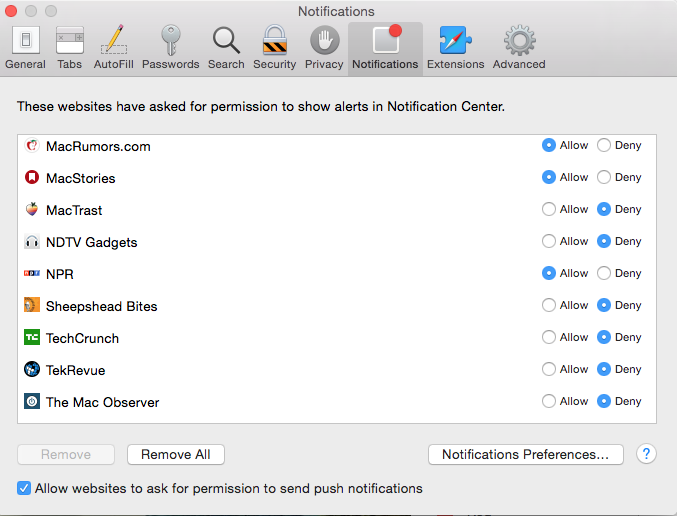Click the TekRevue globe icon

(x=32, y=369)
